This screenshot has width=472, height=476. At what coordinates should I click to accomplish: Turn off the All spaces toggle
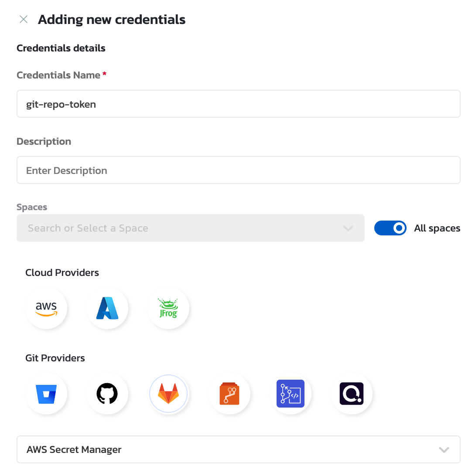[390, 228]
